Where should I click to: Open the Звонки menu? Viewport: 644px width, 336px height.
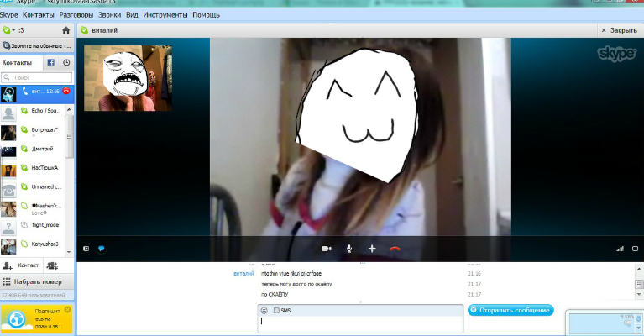pyautogui.click(x=109, y=15)
